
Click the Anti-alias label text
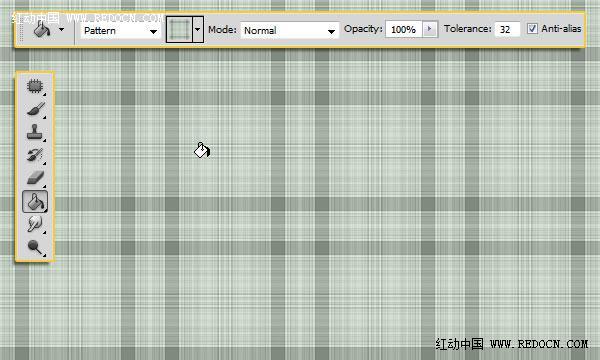[x=561, y=29]
